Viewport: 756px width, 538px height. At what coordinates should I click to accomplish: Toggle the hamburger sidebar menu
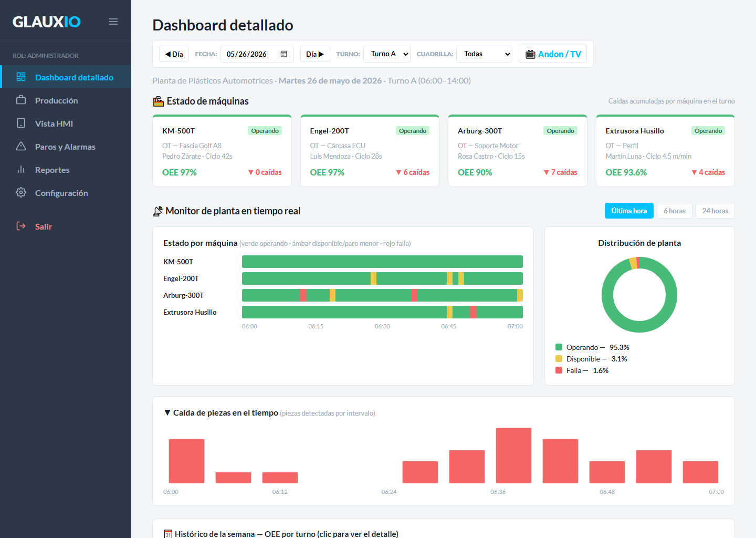[x=113, y=22]
